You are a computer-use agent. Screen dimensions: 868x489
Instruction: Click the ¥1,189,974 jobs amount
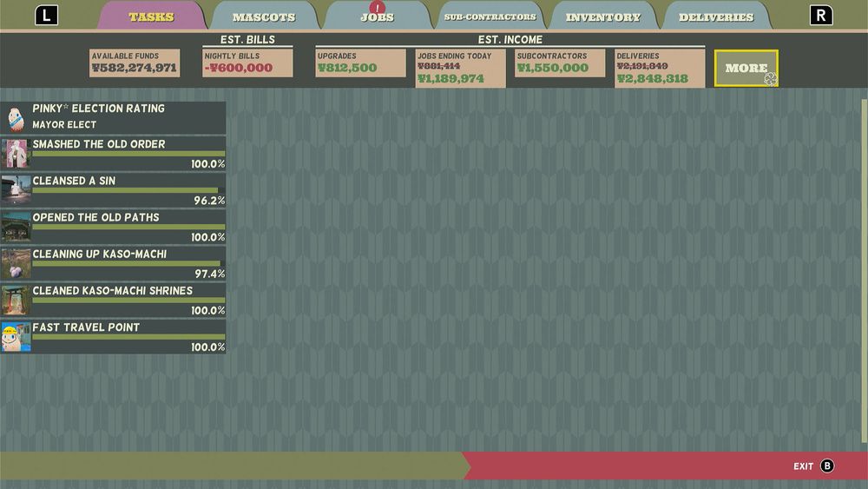[450, 79]
